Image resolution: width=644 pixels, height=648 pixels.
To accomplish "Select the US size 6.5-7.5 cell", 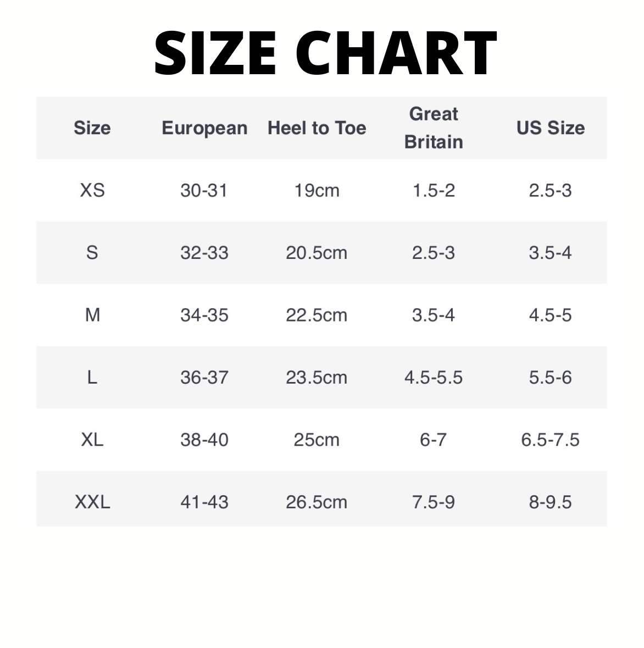I will pos(550,440).
